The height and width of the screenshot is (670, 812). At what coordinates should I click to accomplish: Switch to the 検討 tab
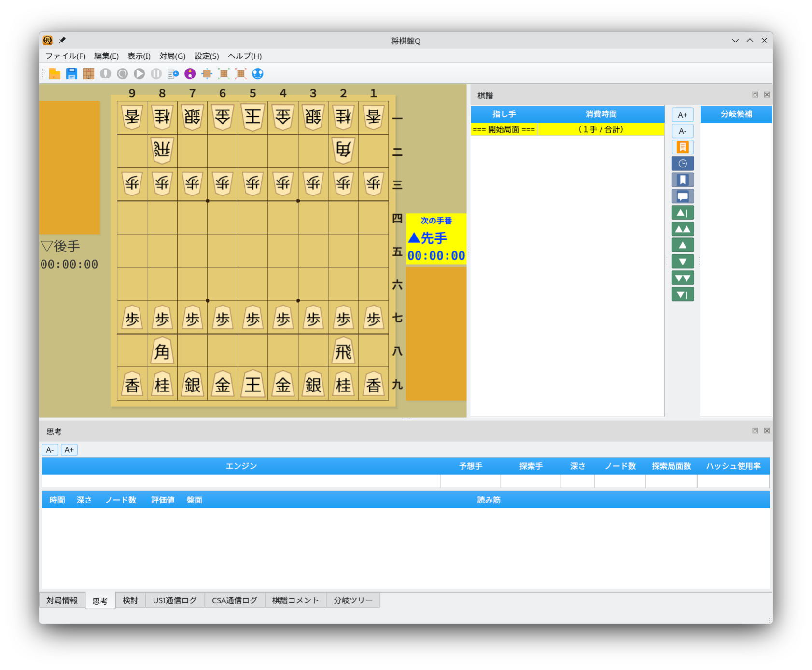pos(130,600)
